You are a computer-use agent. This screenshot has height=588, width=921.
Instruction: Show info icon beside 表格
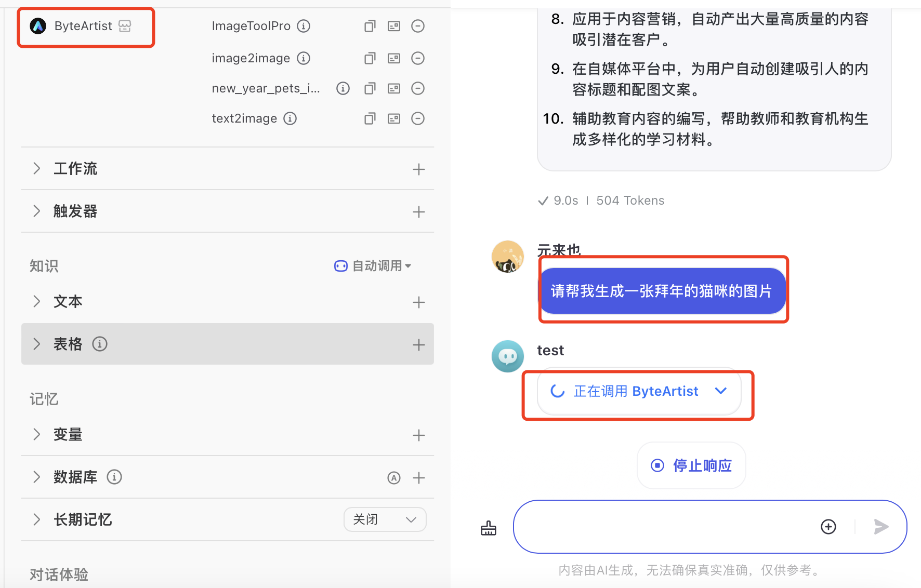coord(100,344)
